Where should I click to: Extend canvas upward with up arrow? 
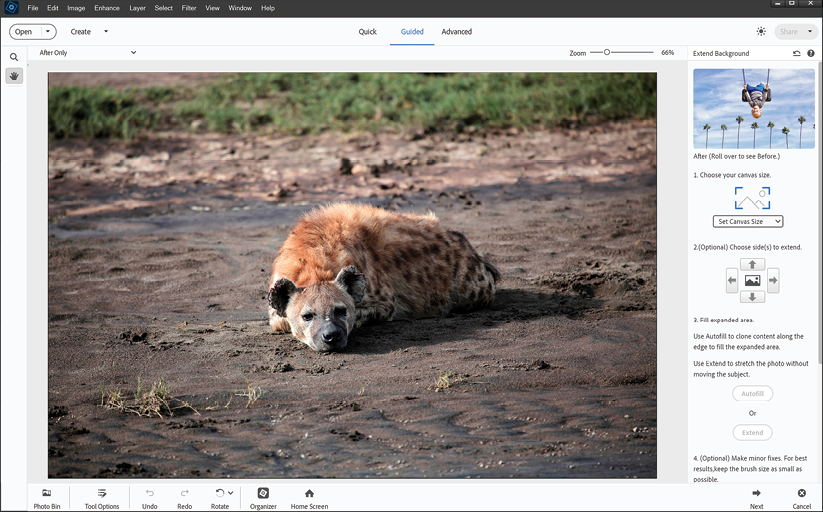click(752, 265)
